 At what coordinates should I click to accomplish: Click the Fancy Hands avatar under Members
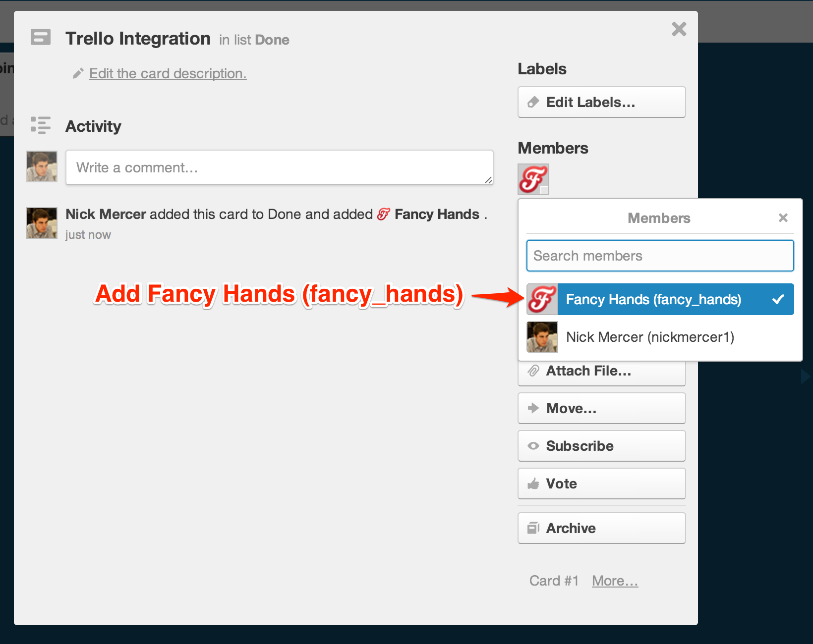click(x=533, y=179)
